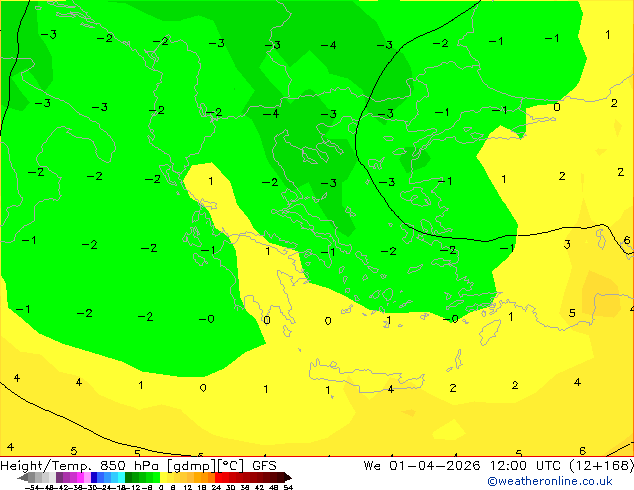Image resolution: width=634 pixels, height=490 pixels.
Task: Select the GFS model label
Action: pos(264,466)
